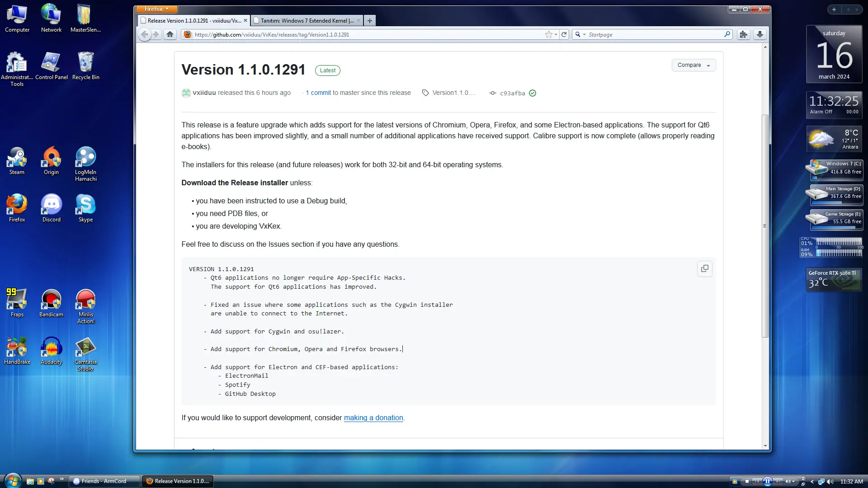Launch Audacity desktop shortcut

pyautogui.click(x=51, y=351)
